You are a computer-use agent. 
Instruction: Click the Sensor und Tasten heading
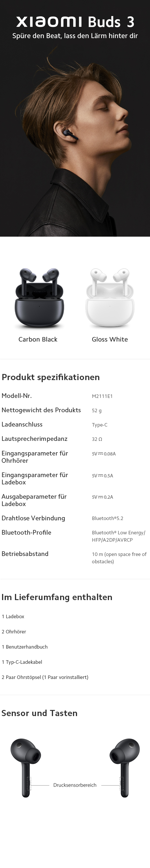point(40,713)
